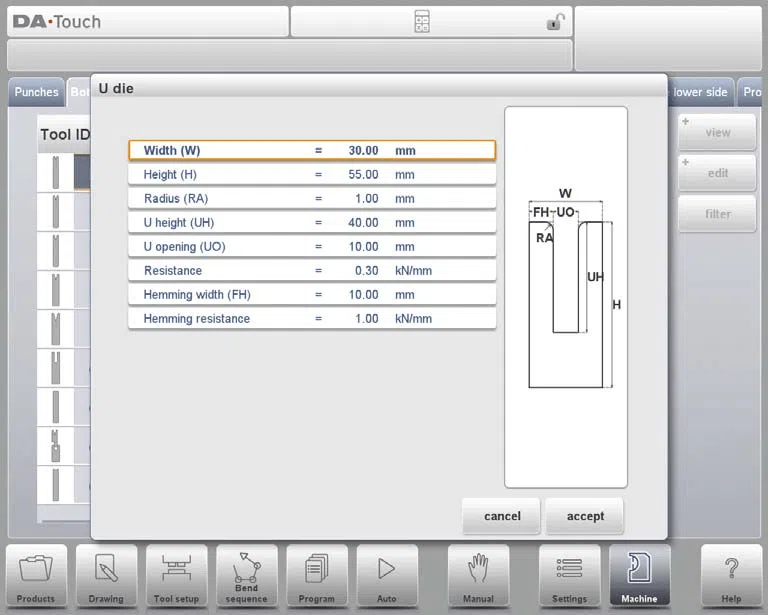Select the Machine mode icon

(640, 576)
